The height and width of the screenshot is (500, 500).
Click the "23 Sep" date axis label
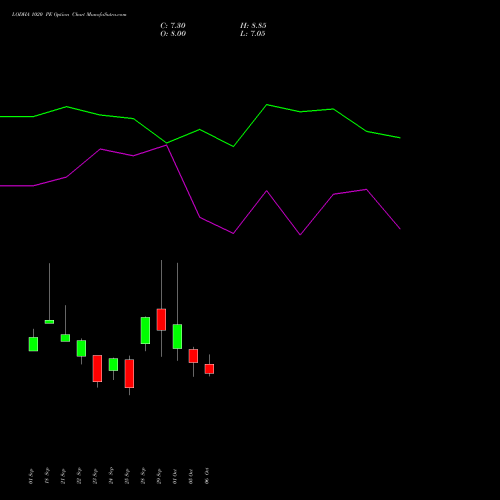[x=95, y=476]
